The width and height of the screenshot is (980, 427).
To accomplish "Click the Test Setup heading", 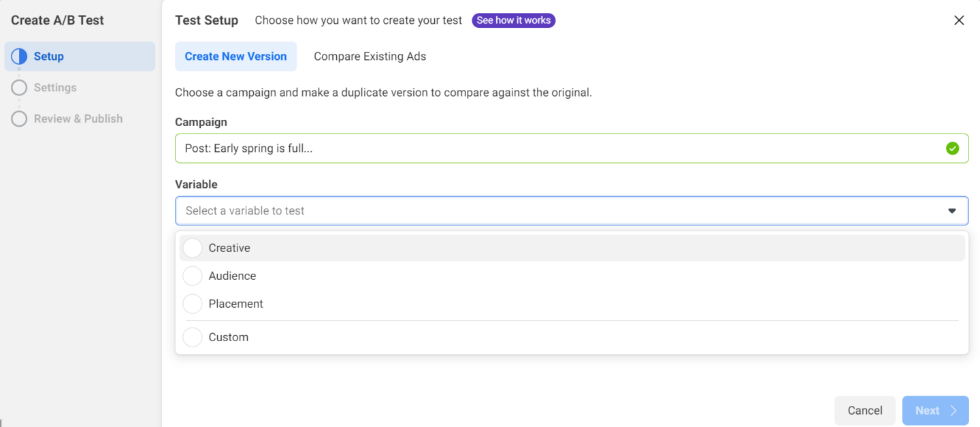I will coord(206,20).
